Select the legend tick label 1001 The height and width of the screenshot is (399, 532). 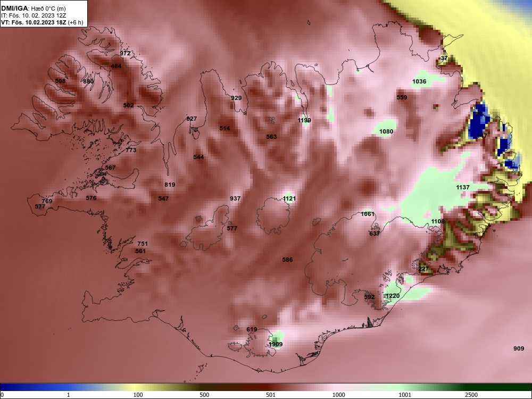pyautogui.click(x=405, y=395)
